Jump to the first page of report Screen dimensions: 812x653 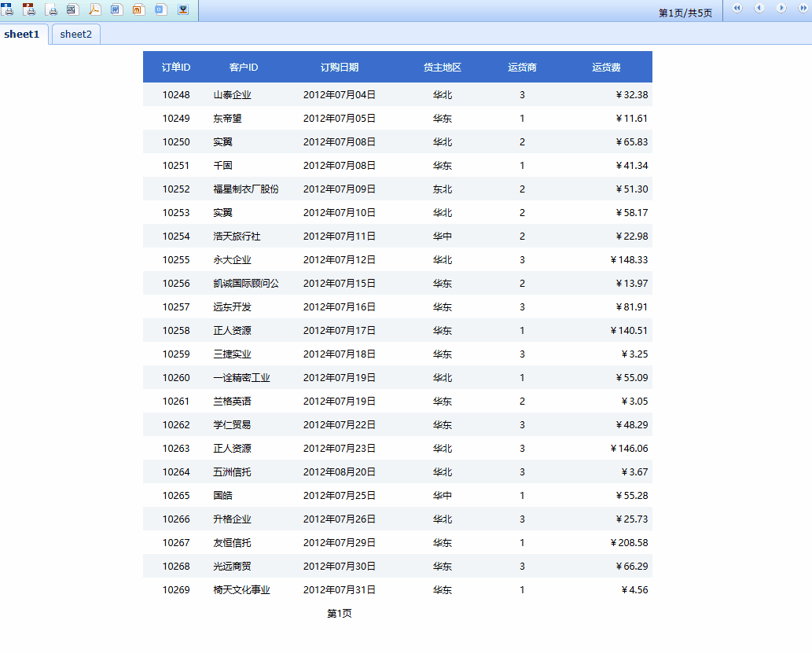coord(737,8)
